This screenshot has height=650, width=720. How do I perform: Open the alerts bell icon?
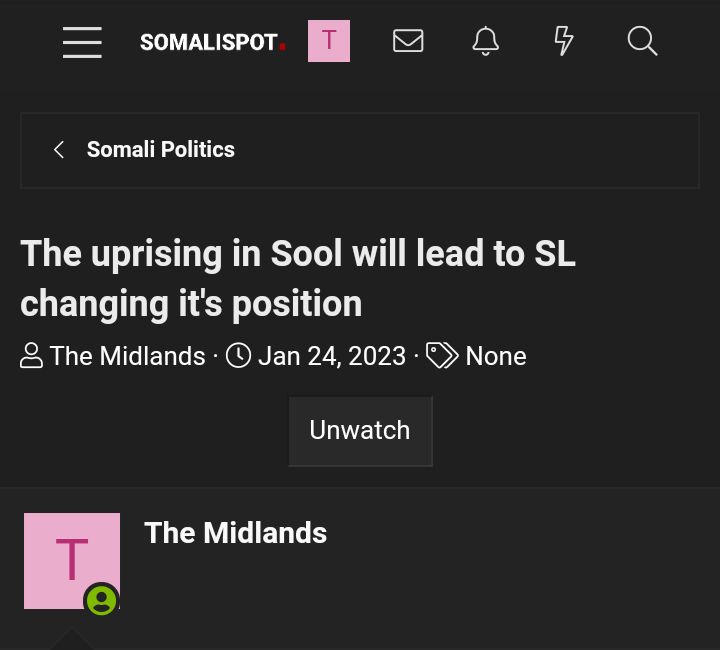pyautogui.click(x=485, y=41)
